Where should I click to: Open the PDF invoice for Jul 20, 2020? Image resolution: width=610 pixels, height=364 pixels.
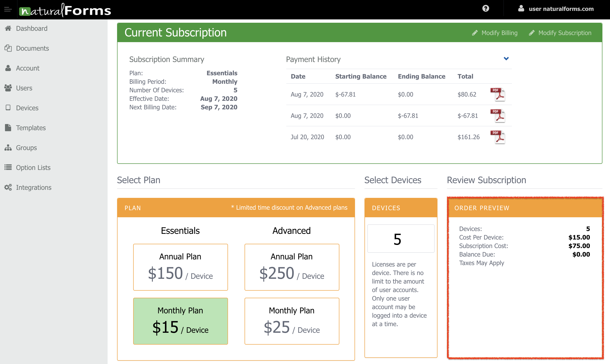coord(498,137)
